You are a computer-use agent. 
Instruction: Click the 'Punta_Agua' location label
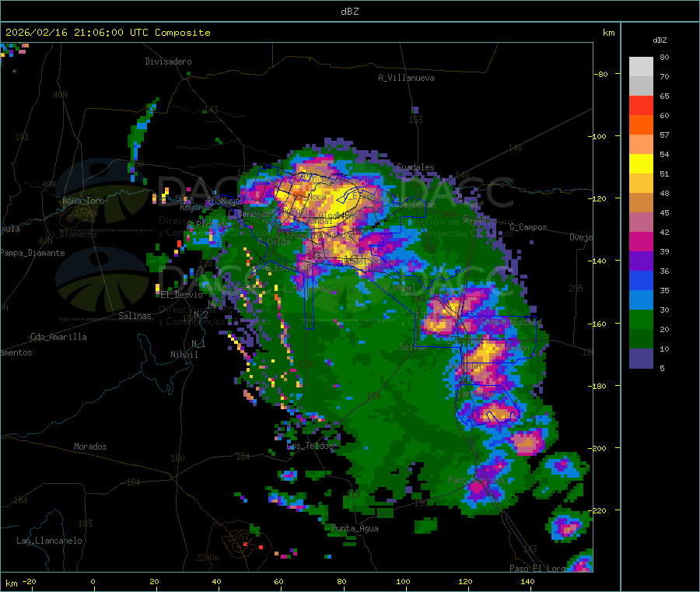(355, 528)
